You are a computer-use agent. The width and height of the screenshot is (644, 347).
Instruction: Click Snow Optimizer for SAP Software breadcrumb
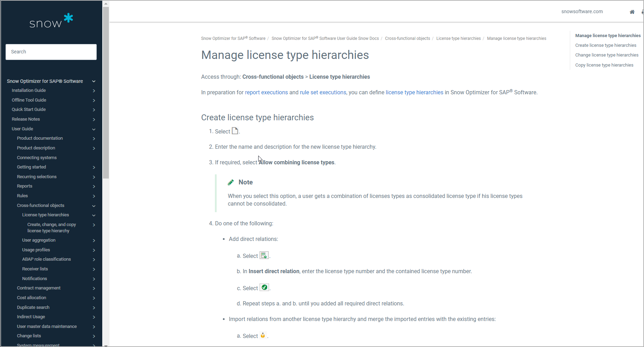pyautogui.click(x=233, y=38)
